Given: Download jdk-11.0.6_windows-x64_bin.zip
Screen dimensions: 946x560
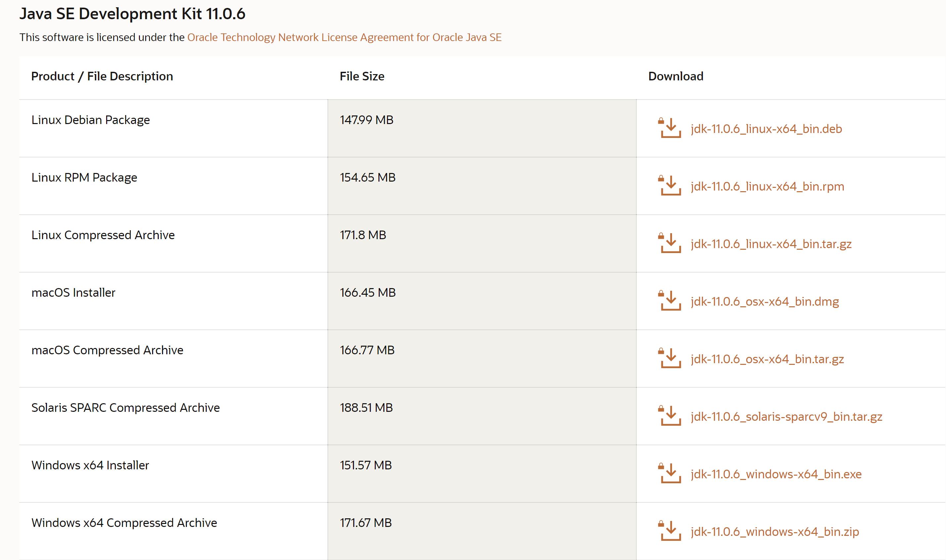Looking at the screenshot, I should pyautogui.click(x=775, y=532).
